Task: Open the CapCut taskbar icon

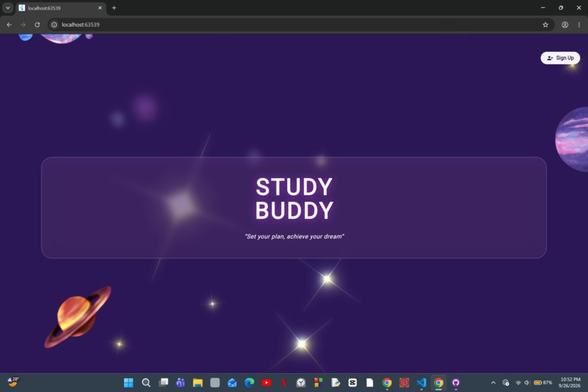Action: [x=352, y=383]
